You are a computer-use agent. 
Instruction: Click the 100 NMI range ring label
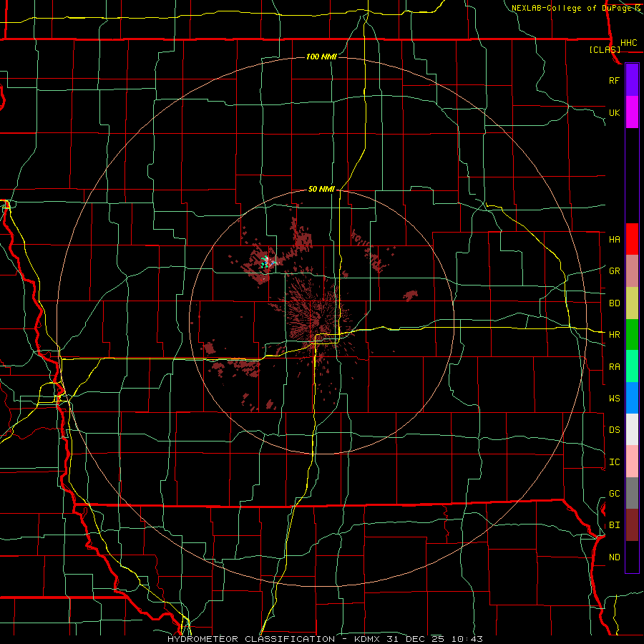coord(321,57)
